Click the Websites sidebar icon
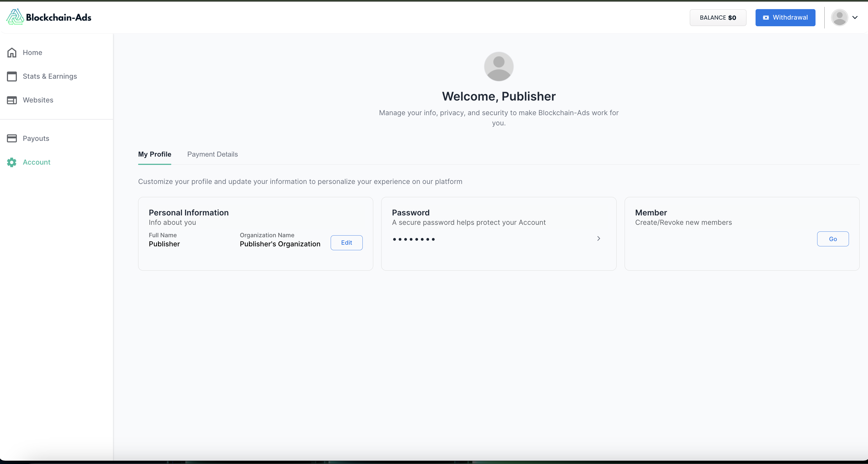 [x=12, y=100]
